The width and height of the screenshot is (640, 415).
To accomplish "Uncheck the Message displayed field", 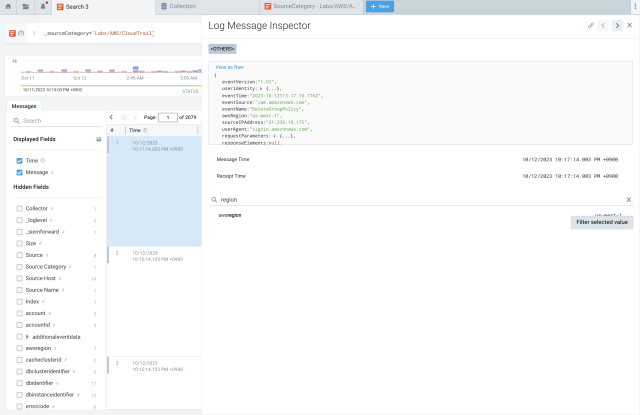I will [19, 172].
